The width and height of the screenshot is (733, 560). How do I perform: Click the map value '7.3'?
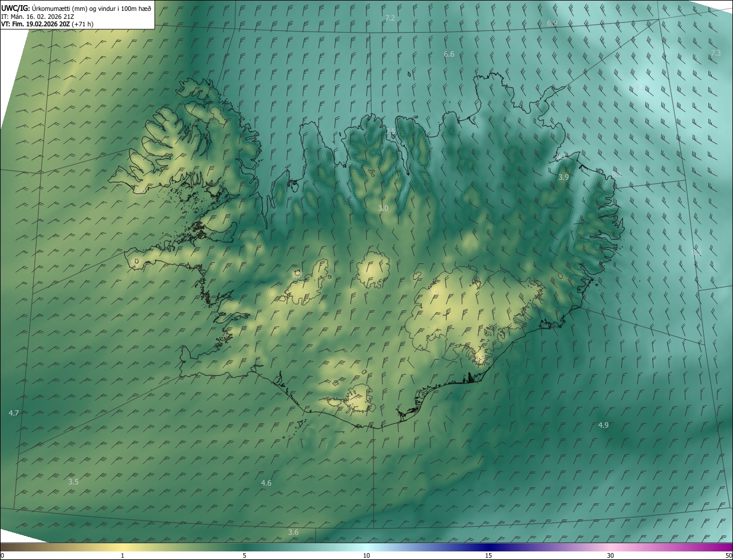(x=716, y=53)
